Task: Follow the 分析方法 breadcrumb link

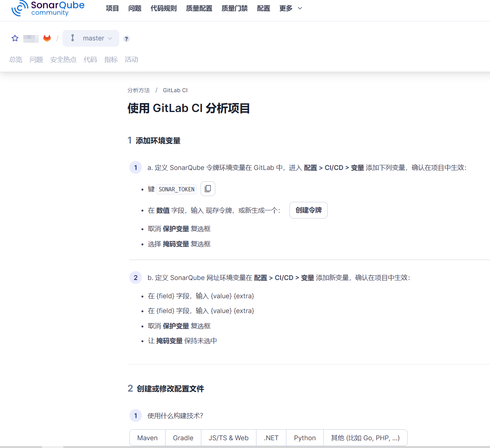Action: point(139,90)
